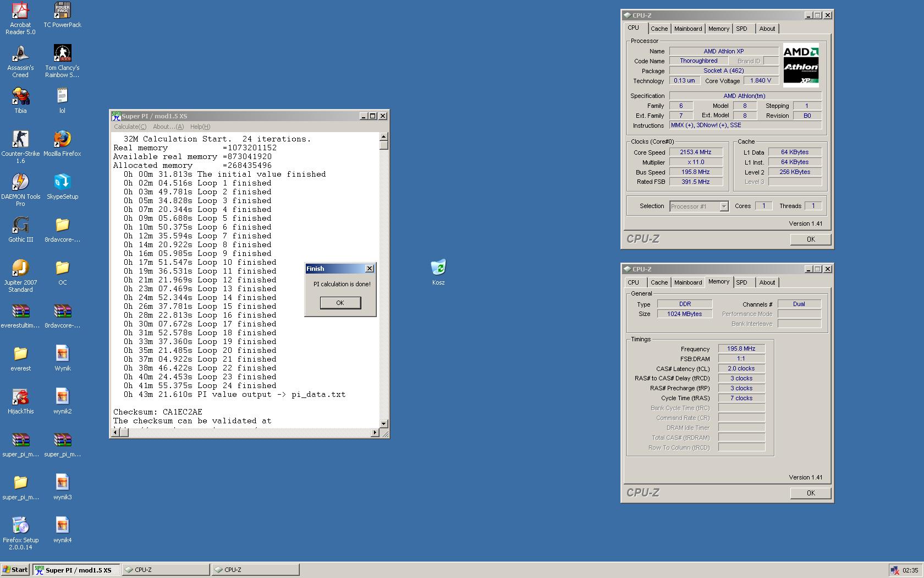
Task: Switch to Mainboard tab in top CPU-Z
Action: 688,29
